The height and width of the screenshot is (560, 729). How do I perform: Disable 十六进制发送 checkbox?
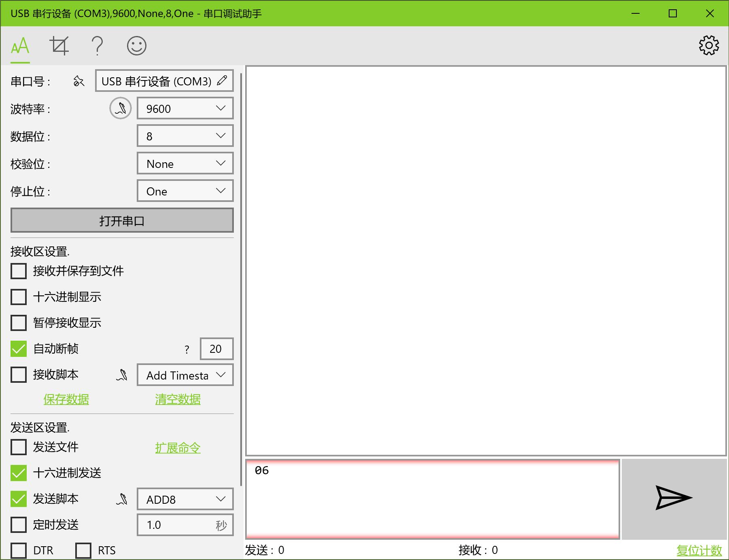click(x=19, y=473)
